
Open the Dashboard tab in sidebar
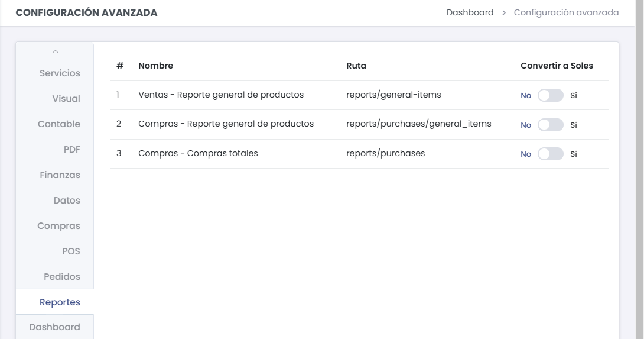click(55, 327)
